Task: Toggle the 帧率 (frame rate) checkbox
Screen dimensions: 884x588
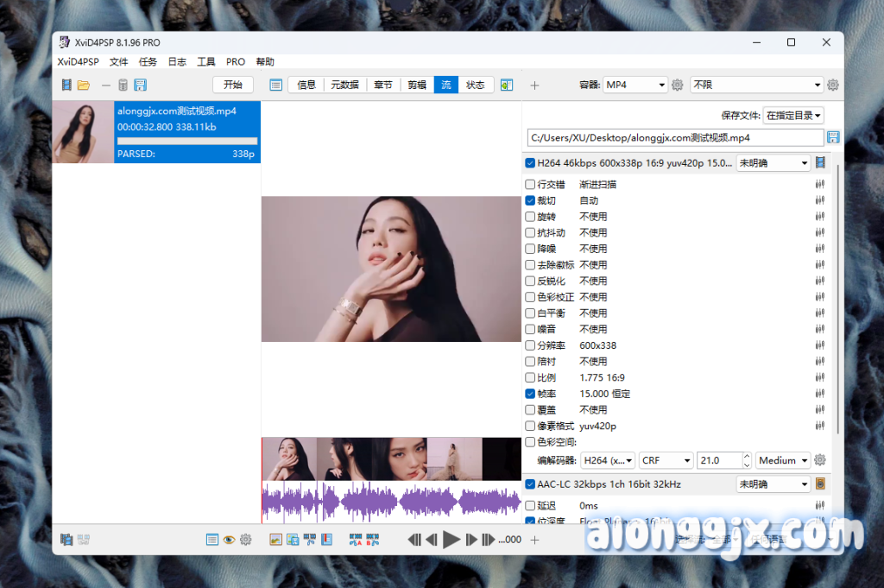Action: [530, 394]
